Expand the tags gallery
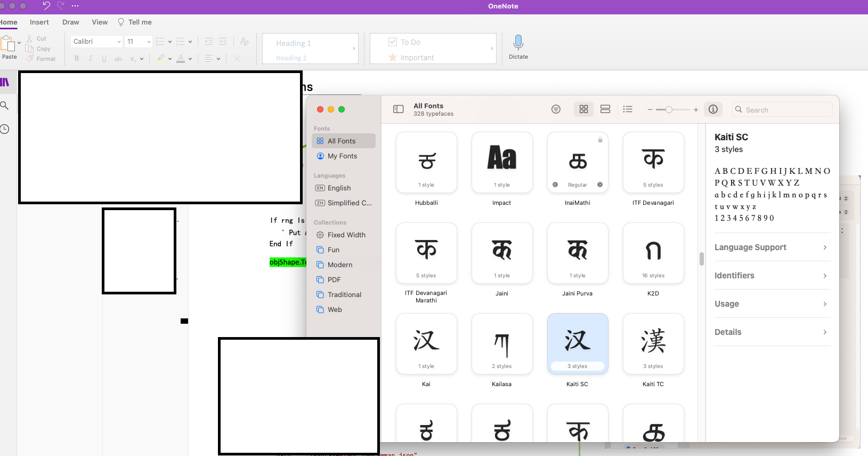 (x=492, y=49)
